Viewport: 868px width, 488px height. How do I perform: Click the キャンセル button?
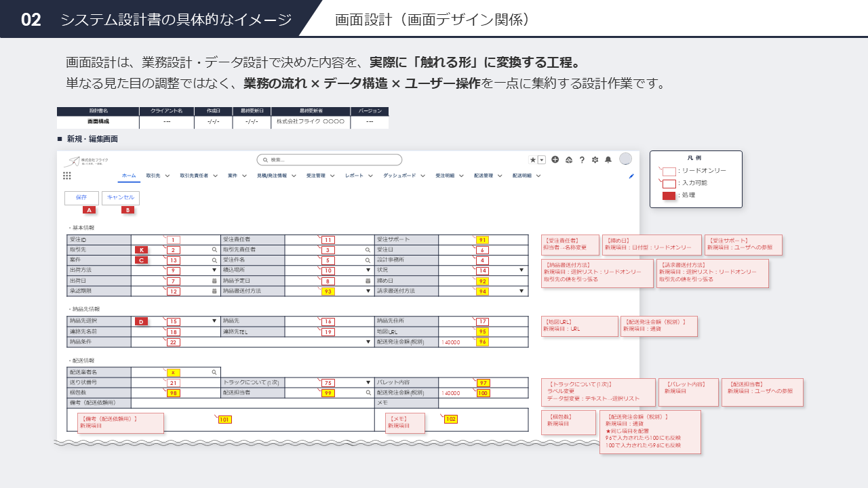tap(121, 197)
